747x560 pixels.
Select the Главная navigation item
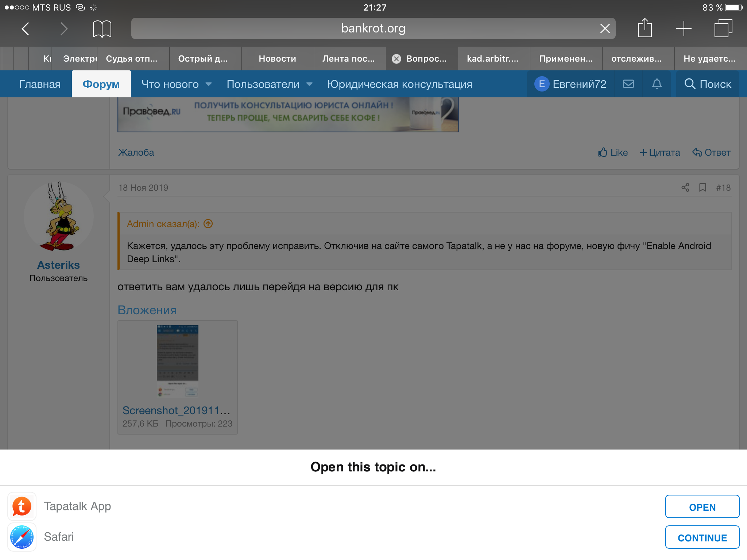tap(40, 84)
